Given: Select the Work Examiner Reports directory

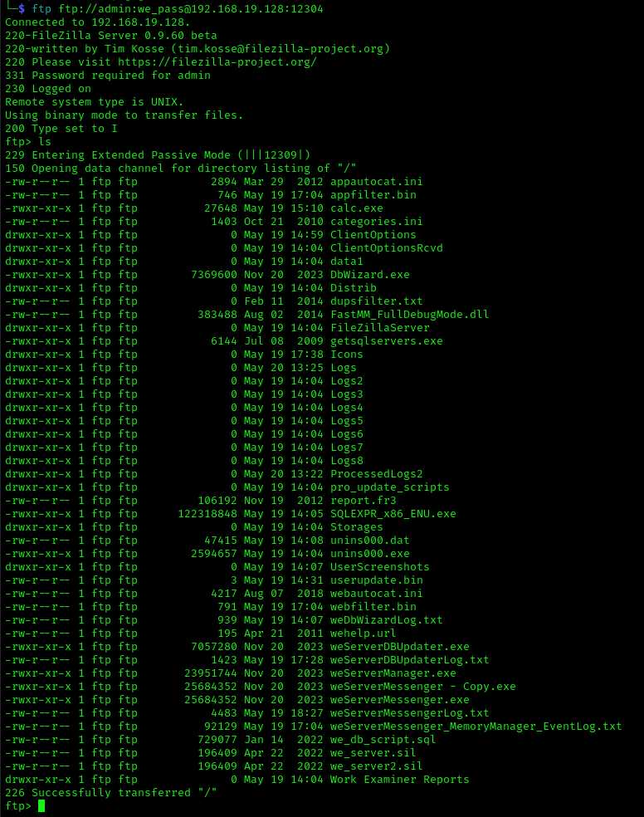Looking at the screenshot, I should click(400, 780).
